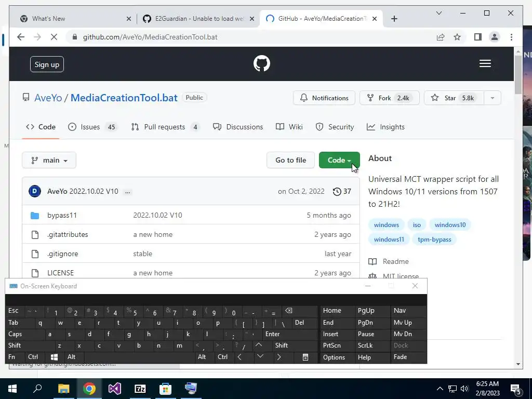This screenshot has width=532, height=399.
Task: Open the green Code dropdown
Action: [x=339, y=160]
